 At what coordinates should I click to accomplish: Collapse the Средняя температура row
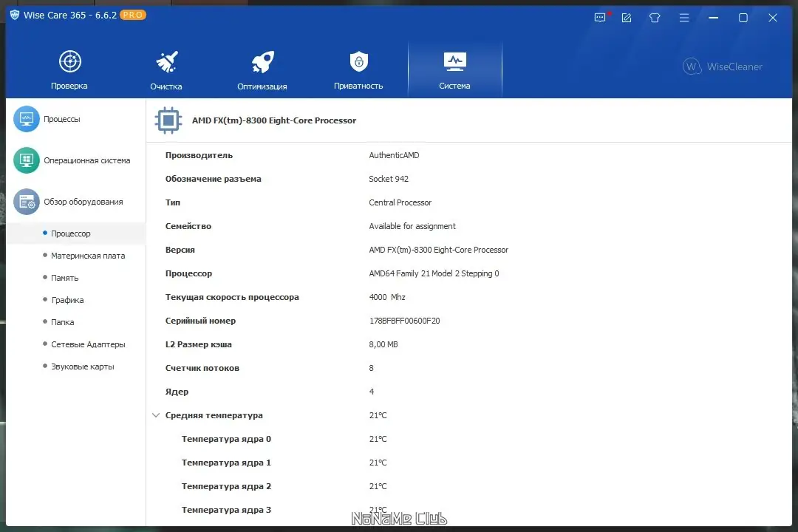point(156,415)
